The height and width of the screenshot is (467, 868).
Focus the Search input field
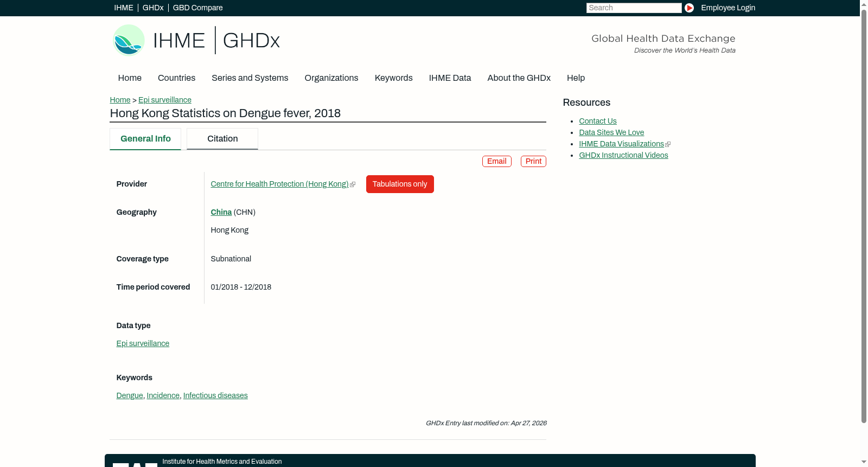point(634,8)
